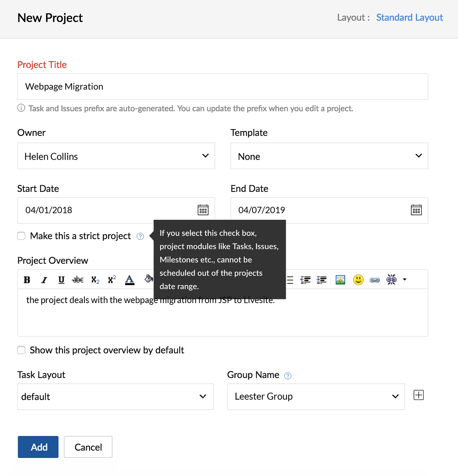Apply strikethrough text formatting
This screenshot has height=476, width=458.
coord(78,280)
